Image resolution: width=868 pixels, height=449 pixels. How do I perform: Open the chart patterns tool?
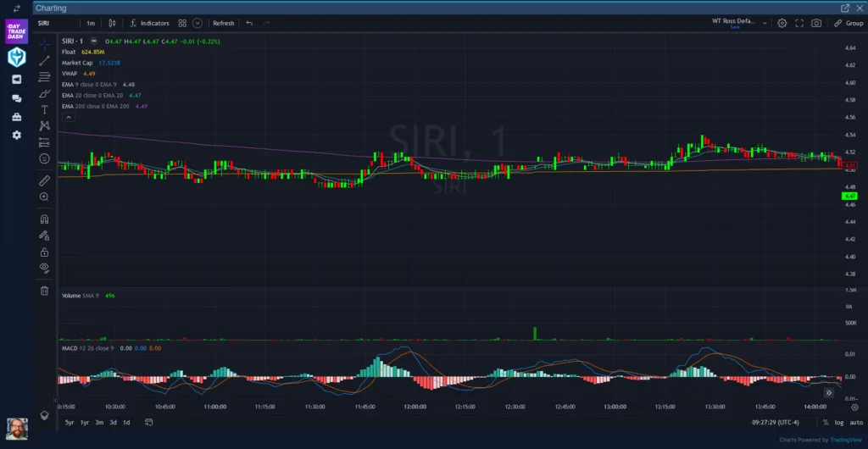pyautogui.click(x=44, y=126)
